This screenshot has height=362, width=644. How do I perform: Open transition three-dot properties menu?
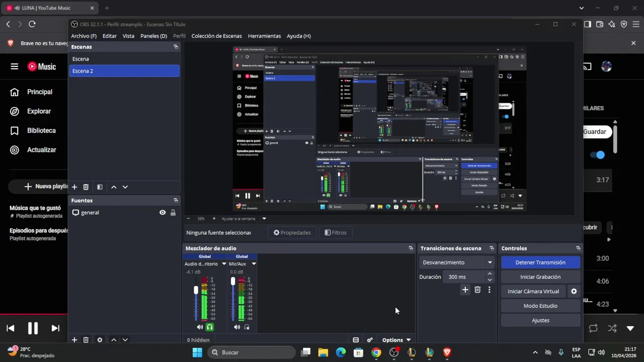tap(489, 290)
